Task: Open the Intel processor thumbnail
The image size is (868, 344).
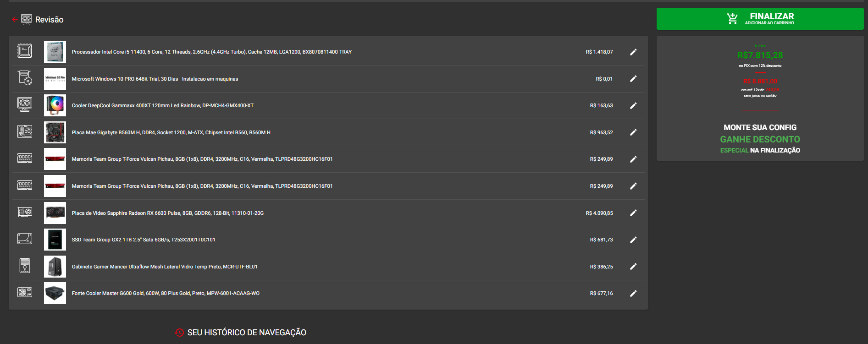Action: coord(55,52)
